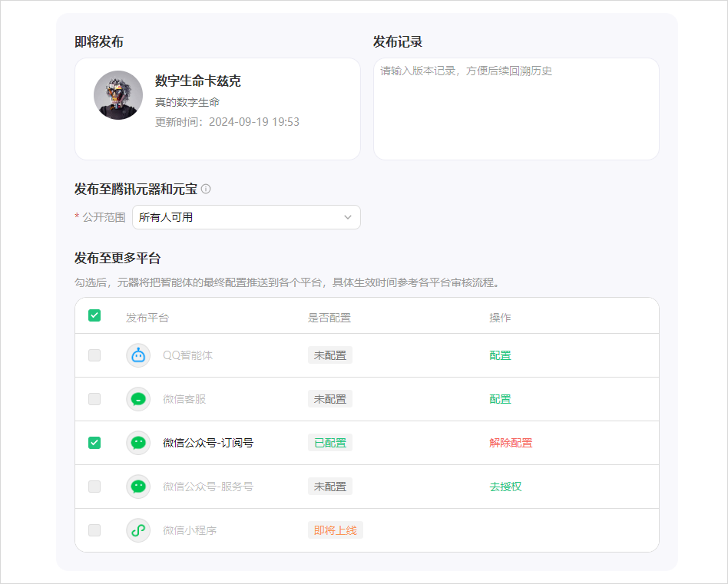Click the 即将上线 tag for 微信小程序
Screen dimensions: 728x584
pyautogui.click(x=336, y=530)
